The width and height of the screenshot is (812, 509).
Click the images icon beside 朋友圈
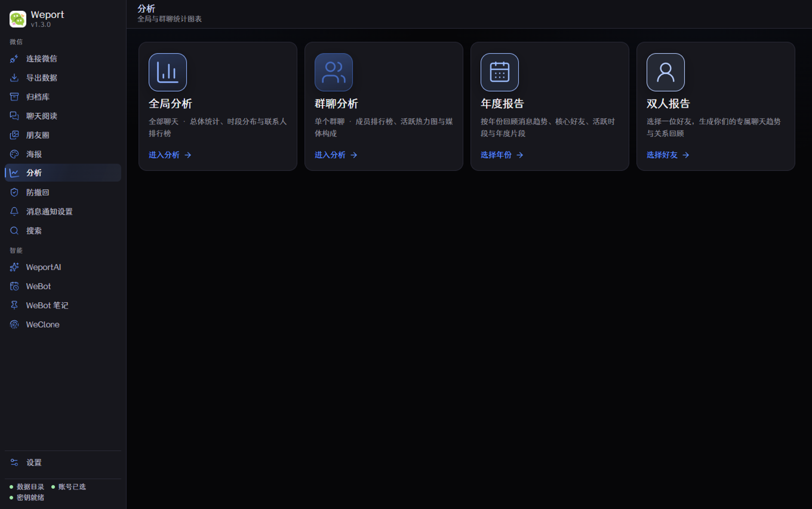(14, 135)
